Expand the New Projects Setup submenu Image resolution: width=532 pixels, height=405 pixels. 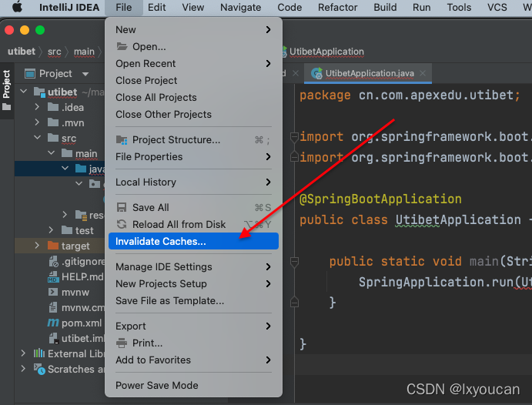click(193, 284)
